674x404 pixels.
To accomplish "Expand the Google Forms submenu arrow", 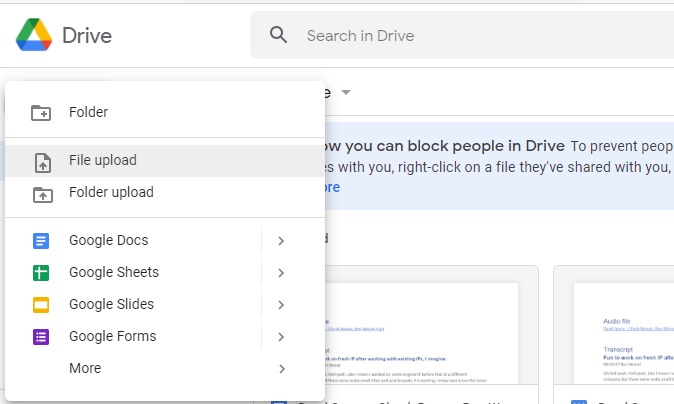I will [281, 337].
